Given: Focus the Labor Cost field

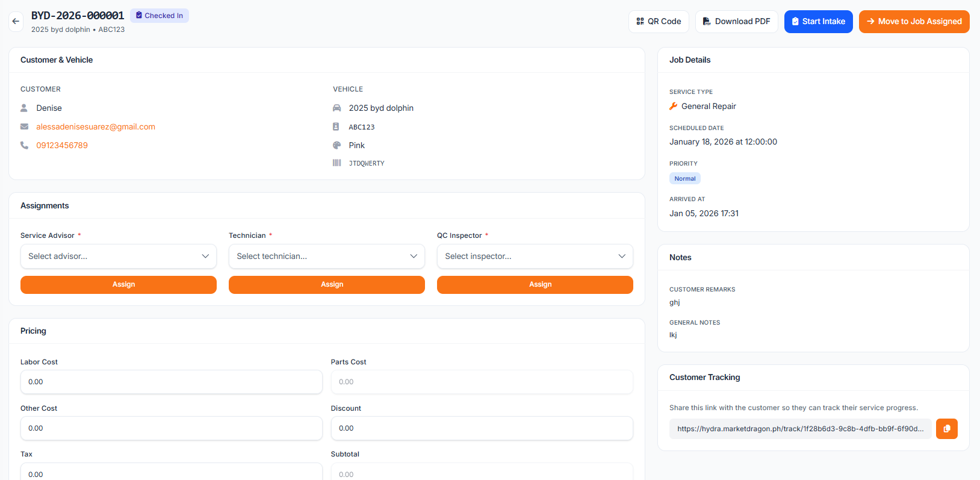Looking at the screenshot, I should point(172,382).
